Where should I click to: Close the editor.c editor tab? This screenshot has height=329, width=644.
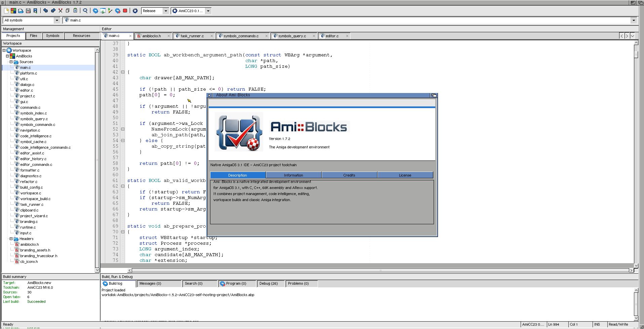tap(347, 36)
